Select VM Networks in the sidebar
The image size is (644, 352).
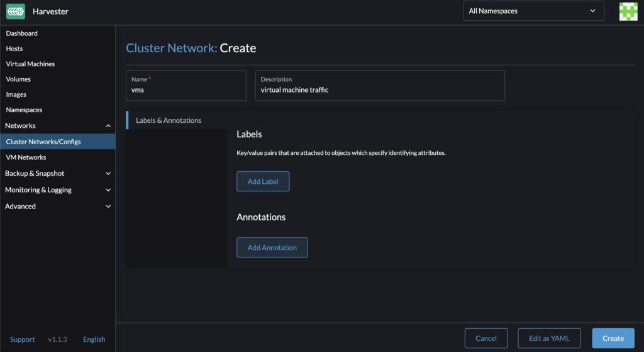[x=26, y=157]
